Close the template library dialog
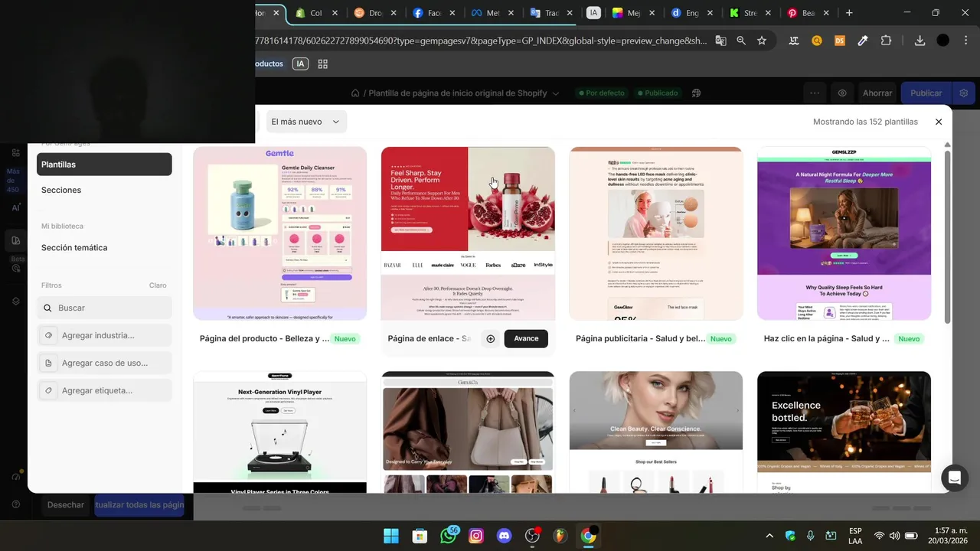This screenshot has width=980, height=551. point(939,122)
